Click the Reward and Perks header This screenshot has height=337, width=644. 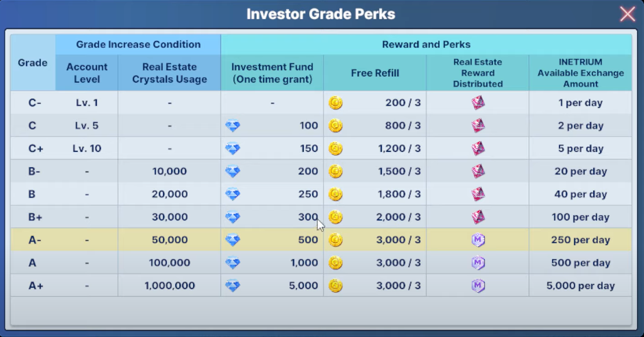point(426,44)
